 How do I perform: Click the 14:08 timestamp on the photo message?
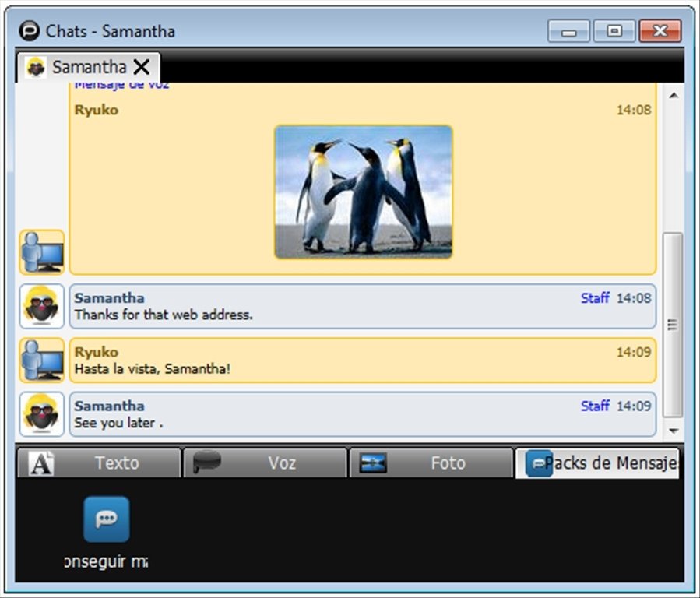click(634, 110)
